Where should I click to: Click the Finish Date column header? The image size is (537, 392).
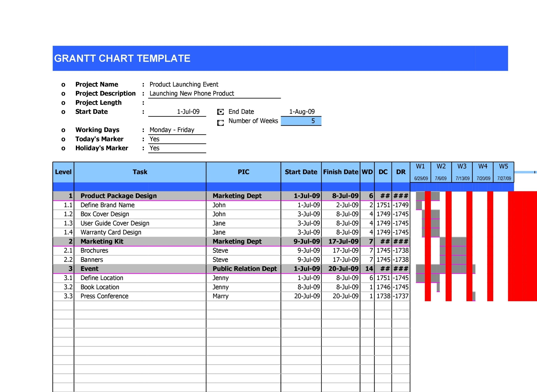[x=340, y=172]
